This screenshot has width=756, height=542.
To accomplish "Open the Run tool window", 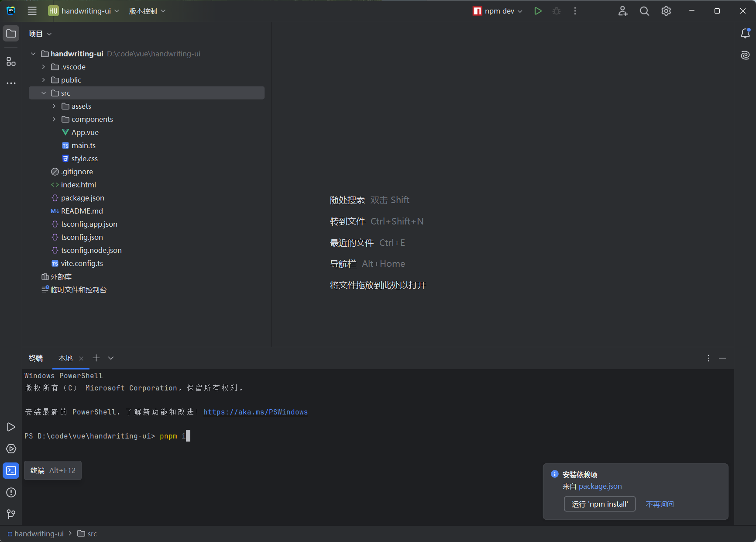I will [x=11, y=427].
